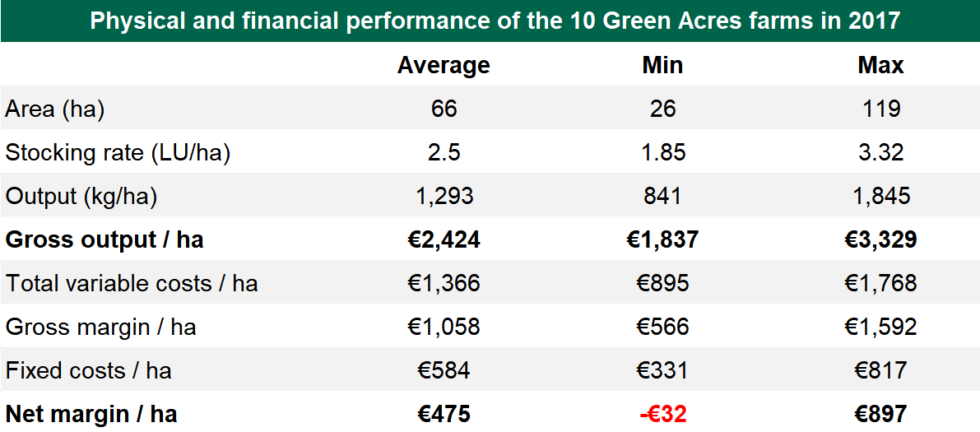Image resolution: width=980 pixels, height=432 pixels.
Task: Click the Output (kg/ha) row label
Action: click(81, 197)
